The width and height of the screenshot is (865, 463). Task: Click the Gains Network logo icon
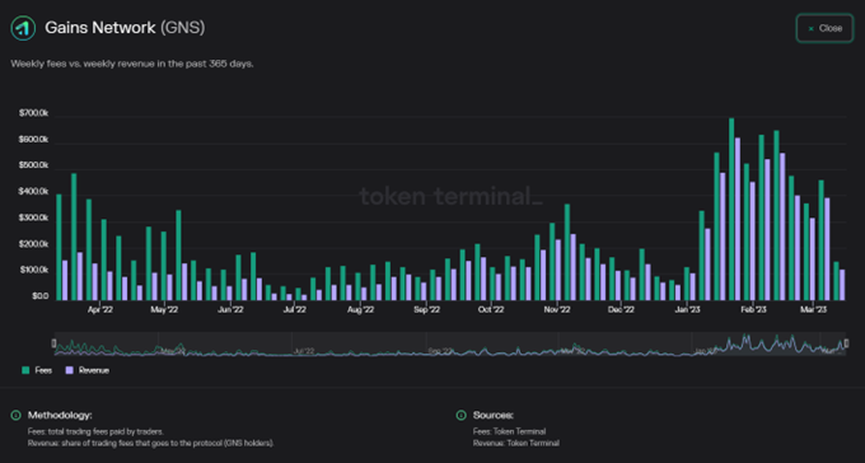23,29
